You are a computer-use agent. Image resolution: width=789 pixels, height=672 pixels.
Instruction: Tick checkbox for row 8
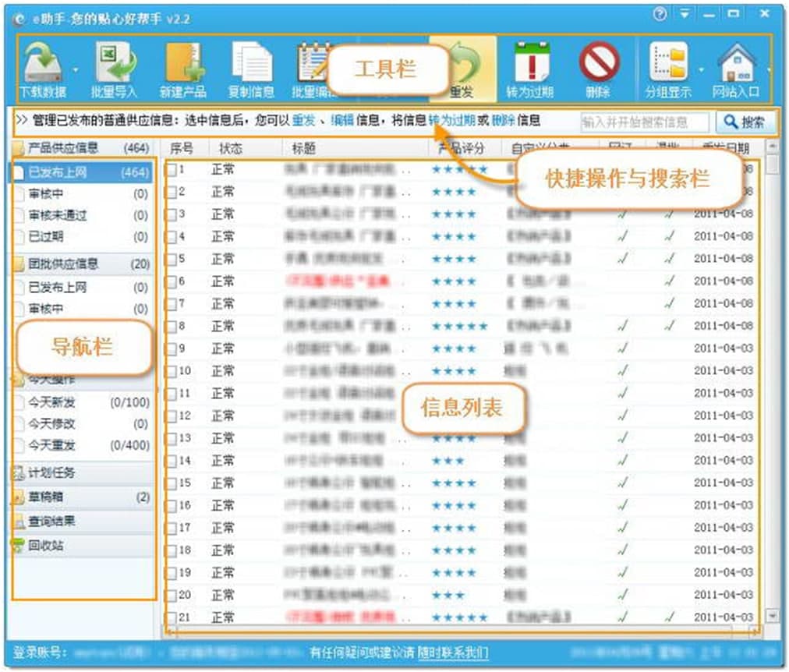pyautogui.click(x=171, y=327)
